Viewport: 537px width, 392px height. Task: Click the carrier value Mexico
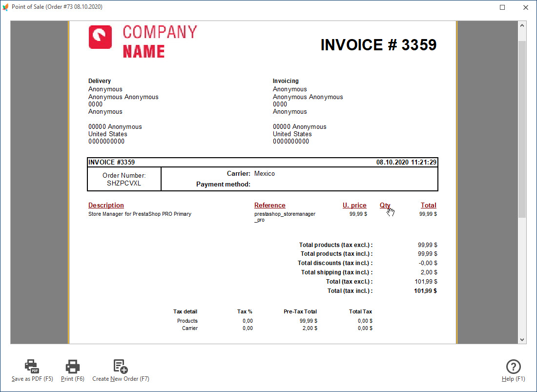pos(265,174)
